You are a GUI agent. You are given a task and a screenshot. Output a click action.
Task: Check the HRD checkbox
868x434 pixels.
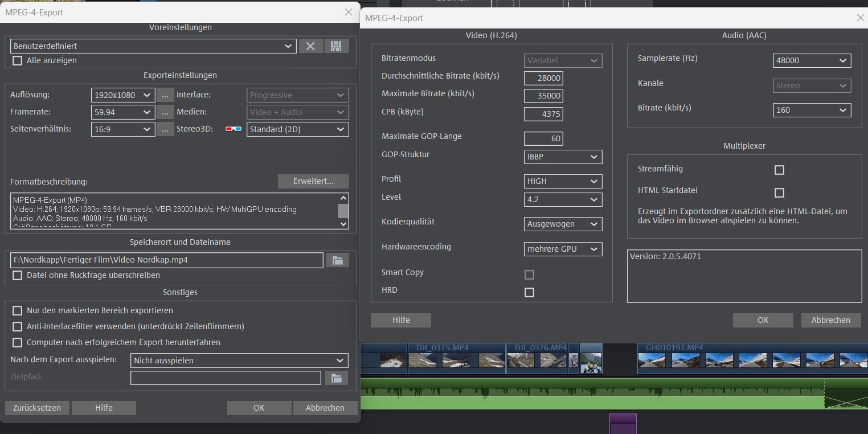529,292
